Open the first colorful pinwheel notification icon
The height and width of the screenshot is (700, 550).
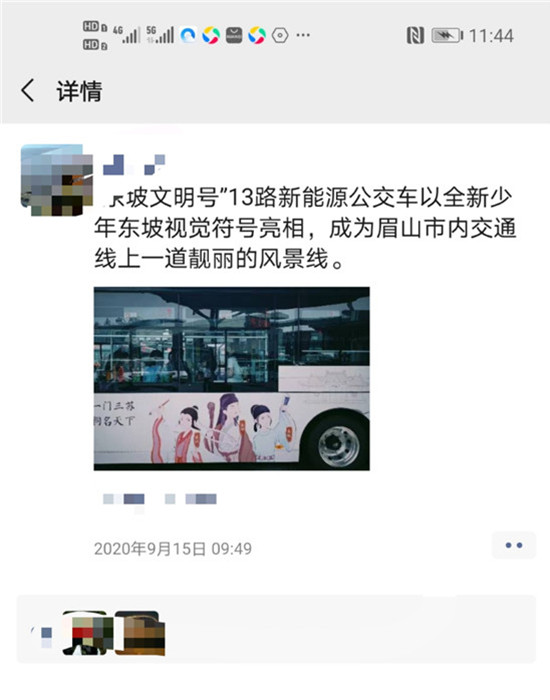(211, 35)
